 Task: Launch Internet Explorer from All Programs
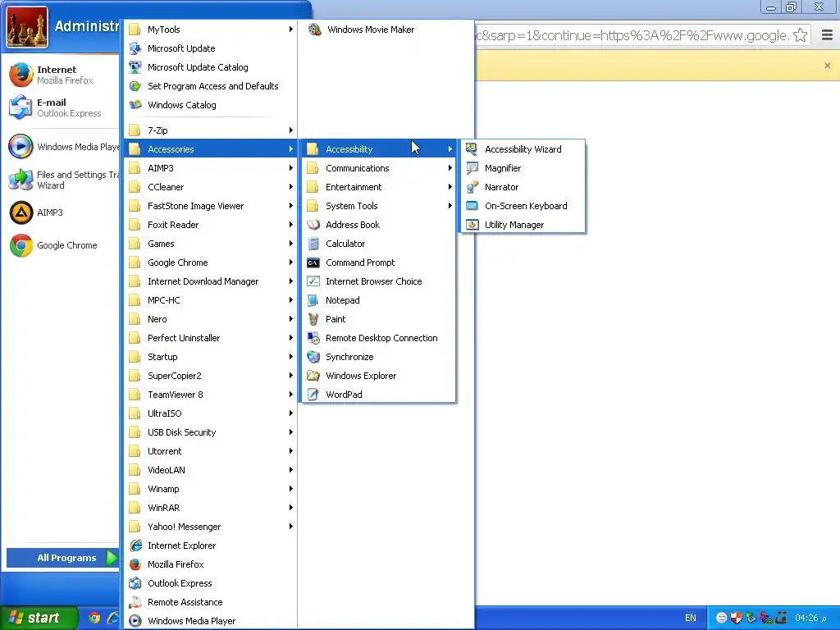(x=211, y=546)
